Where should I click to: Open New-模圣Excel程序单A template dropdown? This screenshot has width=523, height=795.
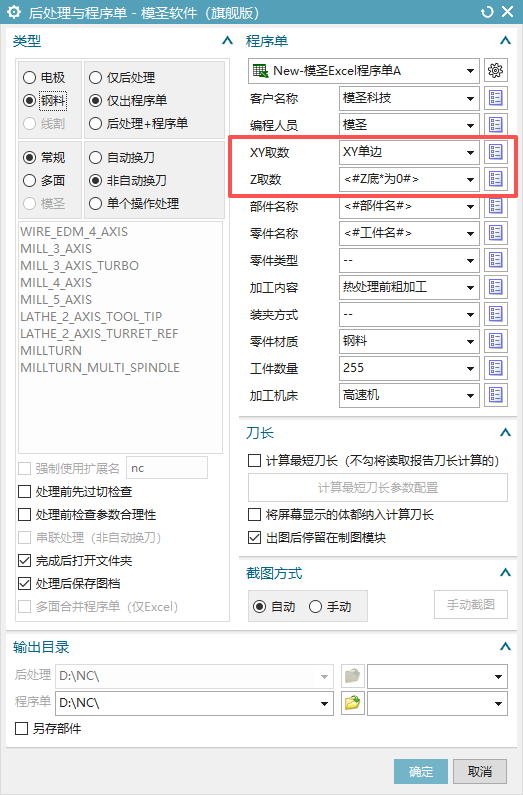coord(363,71)
